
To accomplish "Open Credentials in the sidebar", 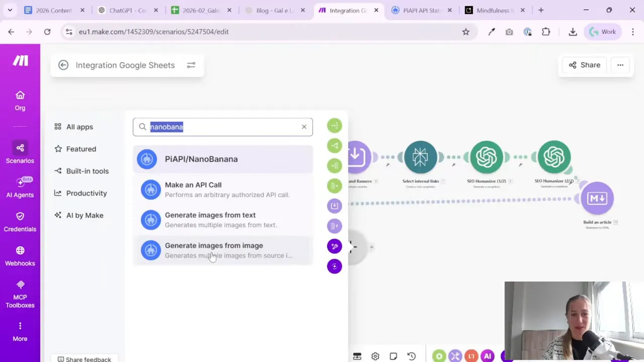I will (x=20, y=222).
